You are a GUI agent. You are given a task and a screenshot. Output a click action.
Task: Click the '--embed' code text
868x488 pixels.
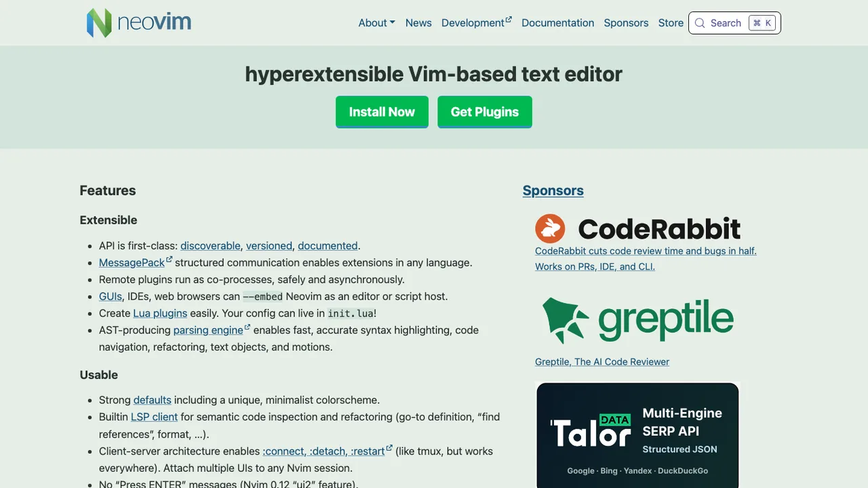tap(263, 296)
